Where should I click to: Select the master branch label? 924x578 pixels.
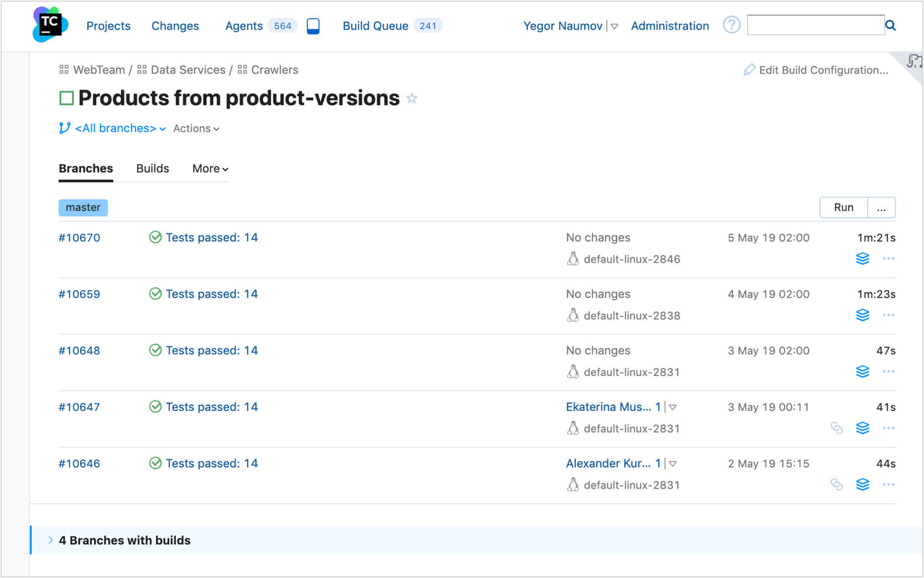tap(83, 208)
